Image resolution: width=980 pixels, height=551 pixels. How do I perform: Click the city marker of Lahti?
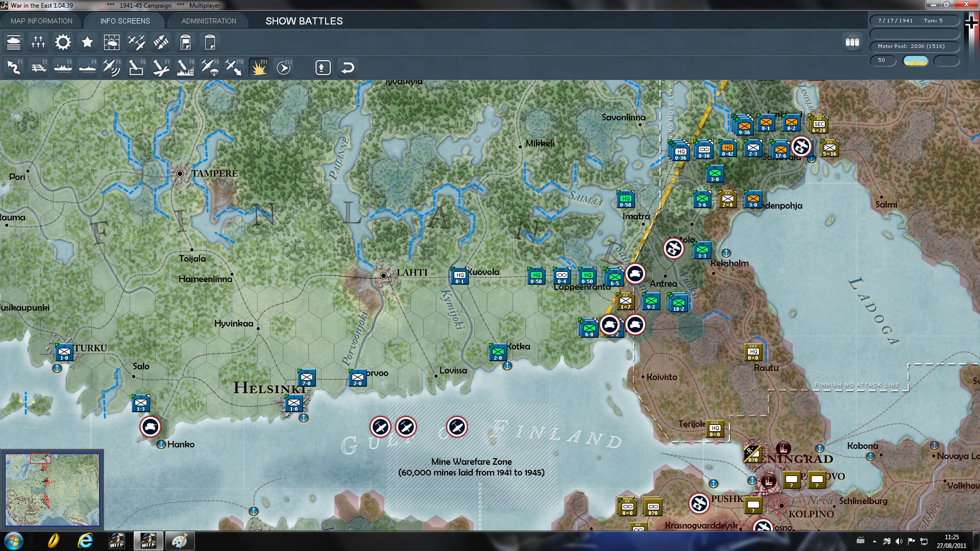click(383, 275)
